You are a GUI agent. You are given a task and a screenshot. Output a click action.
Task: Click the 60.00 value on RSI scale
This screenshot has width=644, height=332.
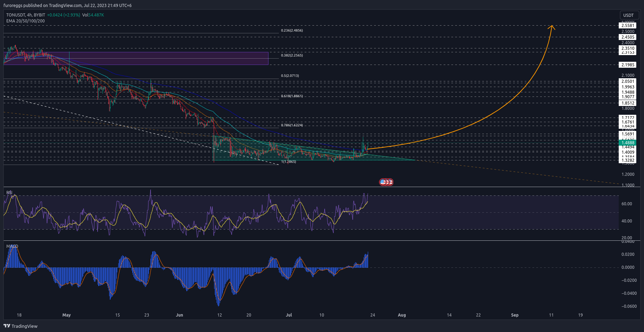pos(627,204)
